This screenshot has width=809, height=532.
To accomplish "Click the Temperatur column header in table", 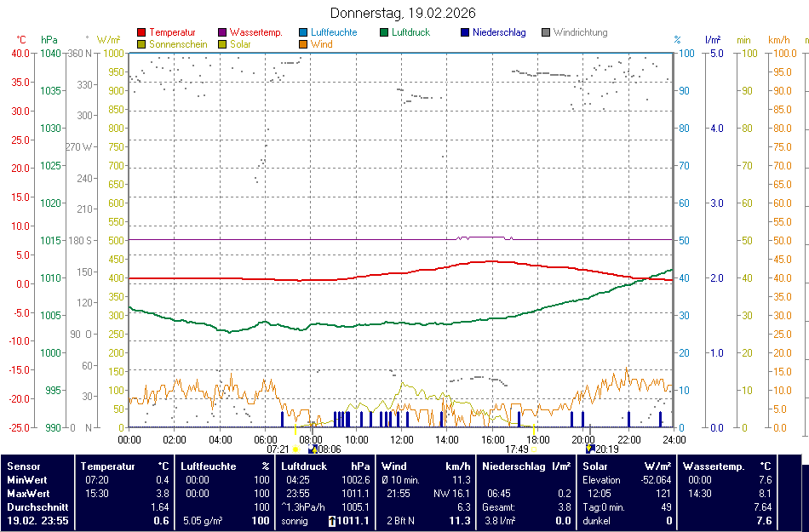I will click(107, 466).
